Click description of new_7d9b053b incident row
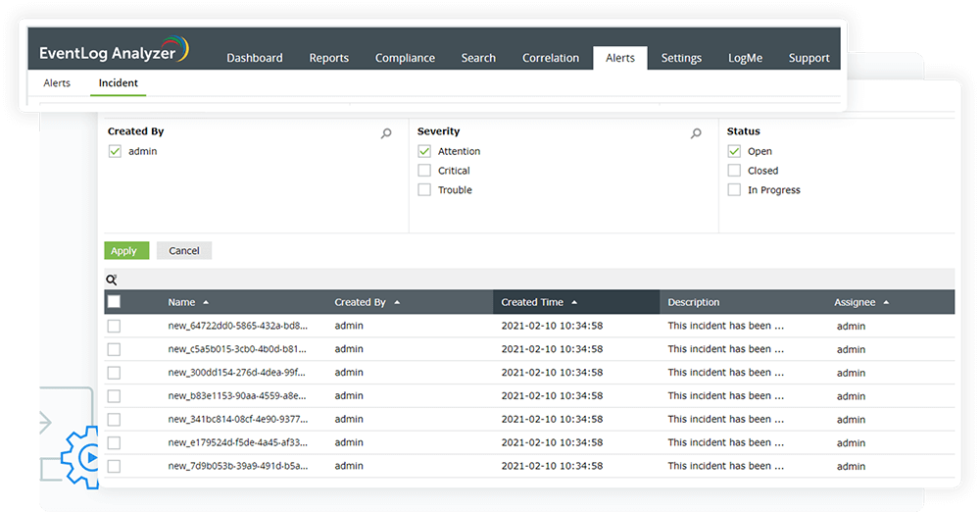 coord(725,466)
